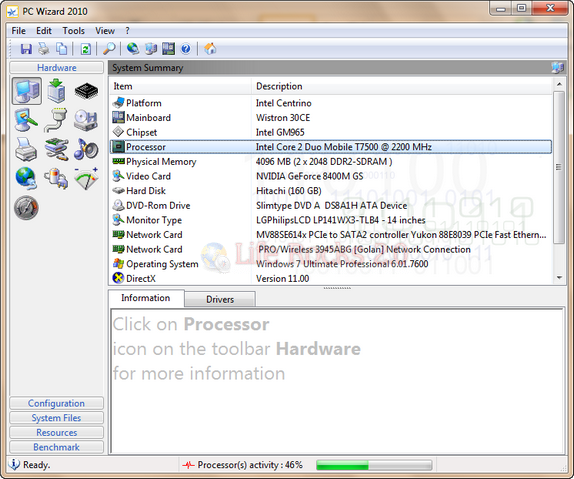Open the Power battery plug icon

56,178
